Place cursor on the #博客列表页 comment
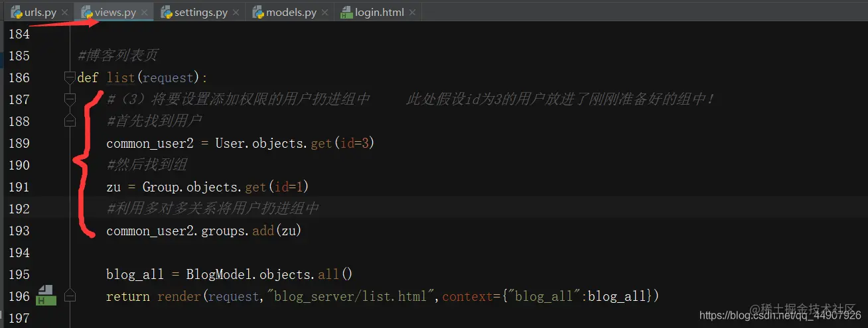The height and width of the screenshot is (328, 868). 117,56
